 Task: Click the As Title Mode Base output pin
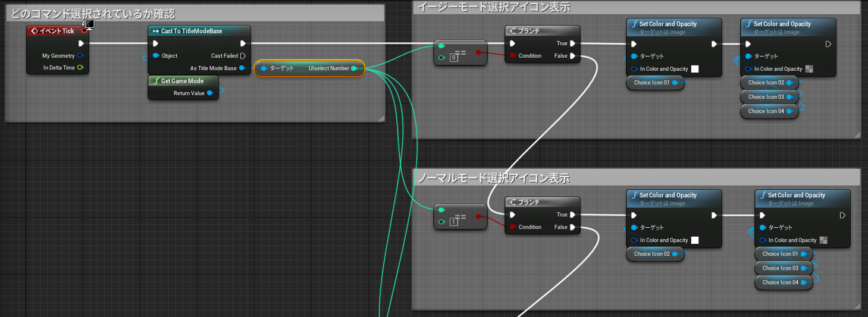(242, 68)
